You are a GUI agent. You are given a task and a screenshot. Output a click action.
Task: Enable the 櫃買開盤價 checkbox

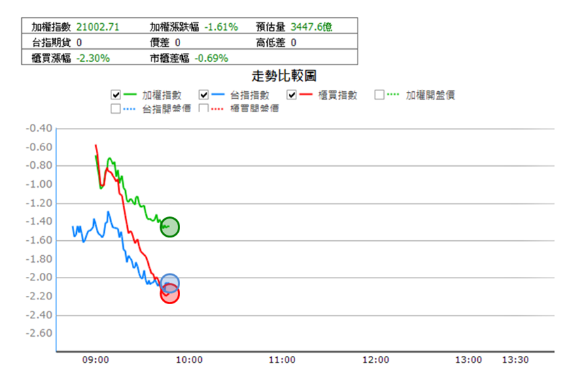click(204, 108)
